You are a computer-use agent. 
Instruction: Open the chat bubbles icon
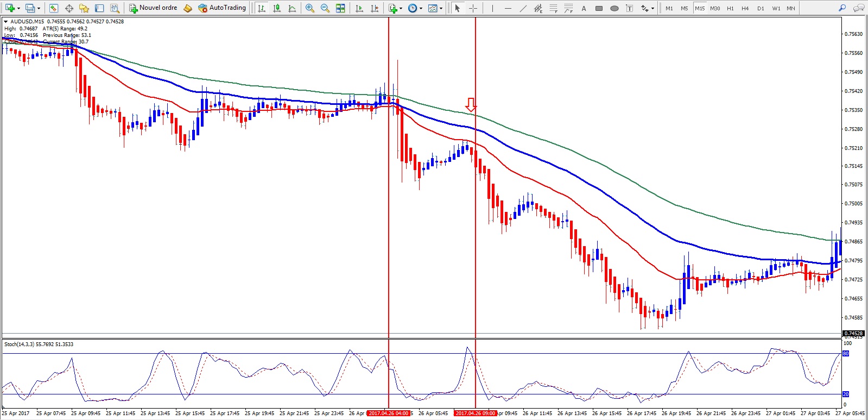tap(859, 8)
